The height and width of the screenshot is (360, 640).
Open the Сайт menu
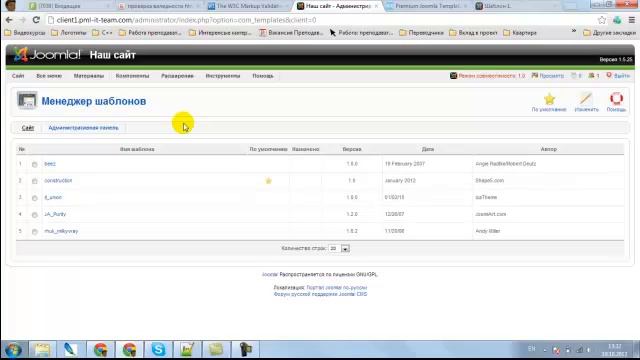18,76
